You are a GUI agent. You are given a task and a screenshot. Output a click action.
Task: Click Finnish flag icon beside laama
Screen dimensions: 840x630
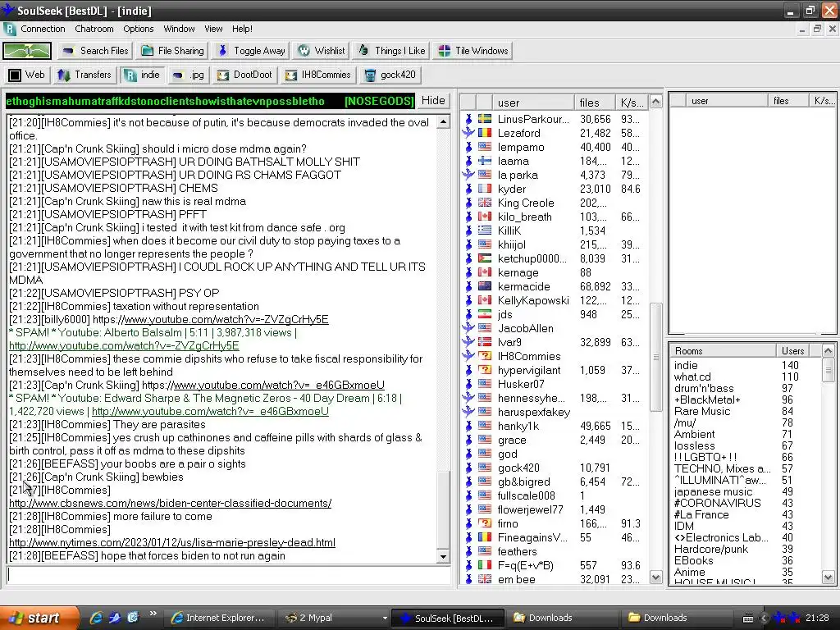[485, 161]
